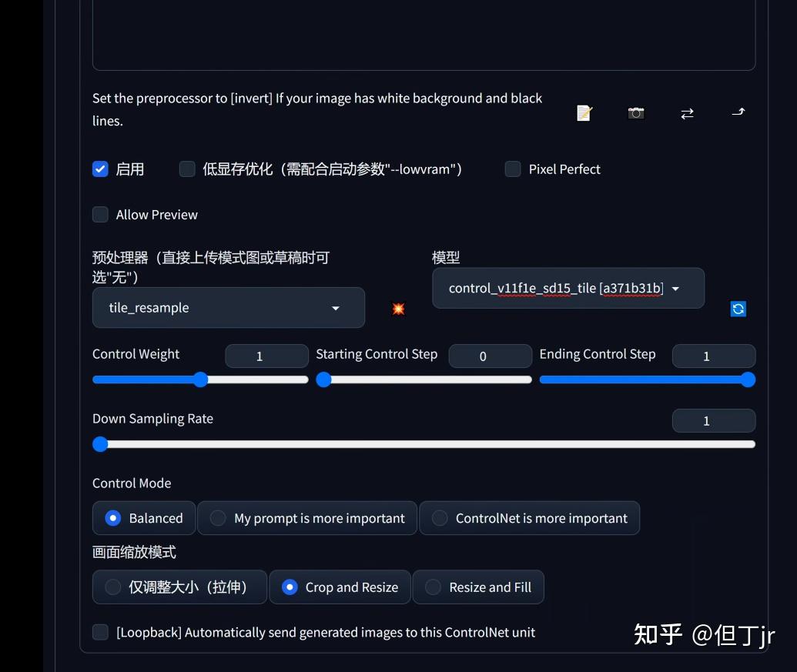Screen dimensions: 797x672
Task: Choose 'ControlNet is more important' mode
Action: pos(440,518)
